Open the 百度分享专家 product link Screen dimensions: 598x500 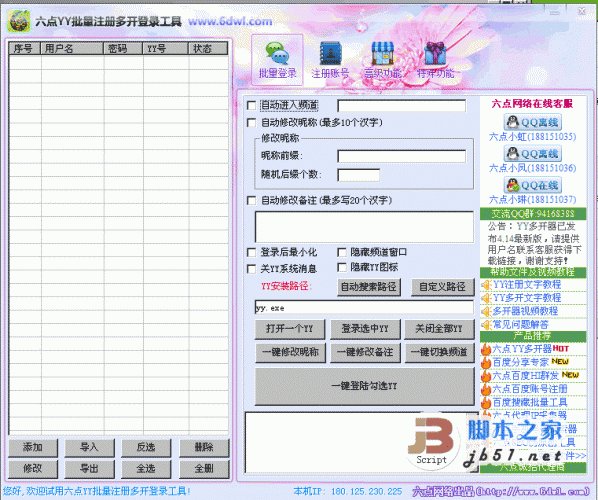pyautogui.click(x=520, y=362)
